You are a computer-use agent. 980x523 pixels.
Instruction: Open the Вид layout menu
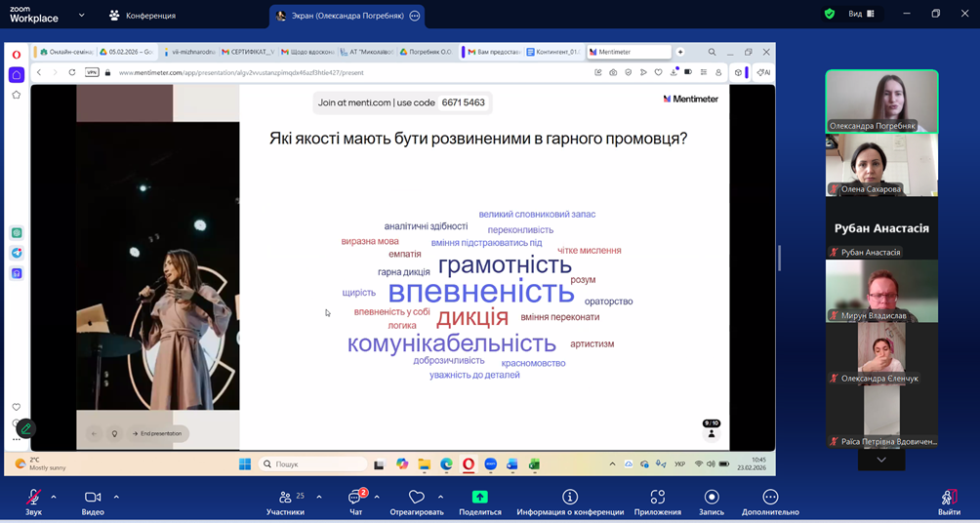tap(861, 14)
